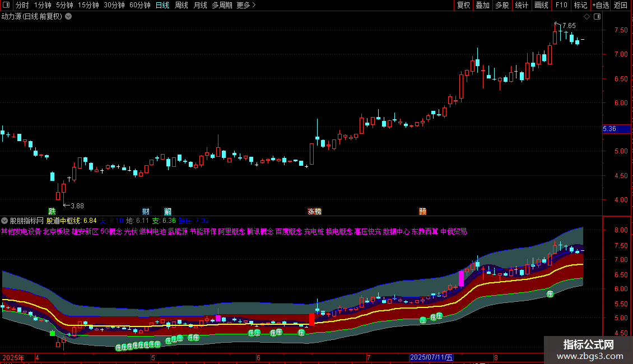Click the 充电桩 concept tag

click(314, 232)
